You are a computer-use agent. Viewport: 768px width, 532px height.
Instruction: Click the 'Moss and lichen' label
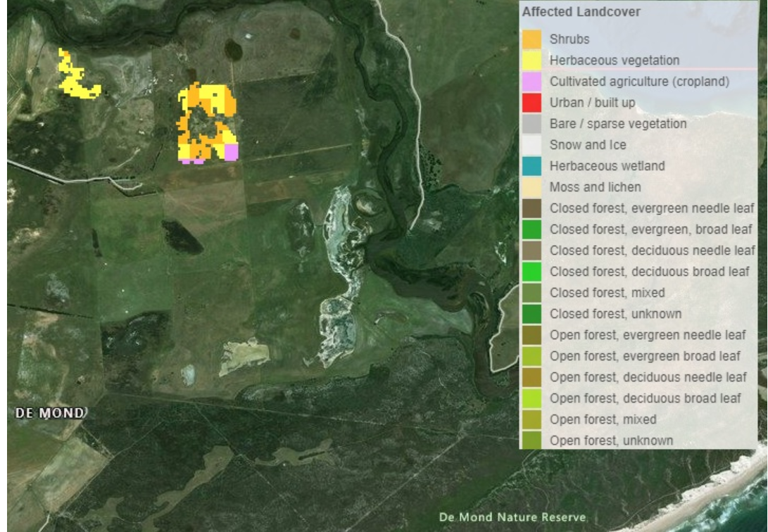(595, 187)
